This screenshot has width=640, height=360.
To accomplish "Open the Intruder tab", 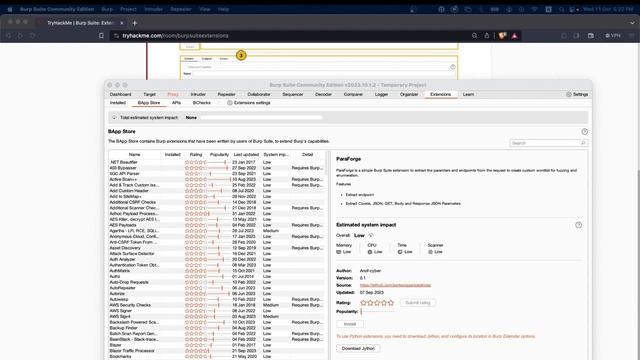I will pyautogui.click(x=198, y=94).
